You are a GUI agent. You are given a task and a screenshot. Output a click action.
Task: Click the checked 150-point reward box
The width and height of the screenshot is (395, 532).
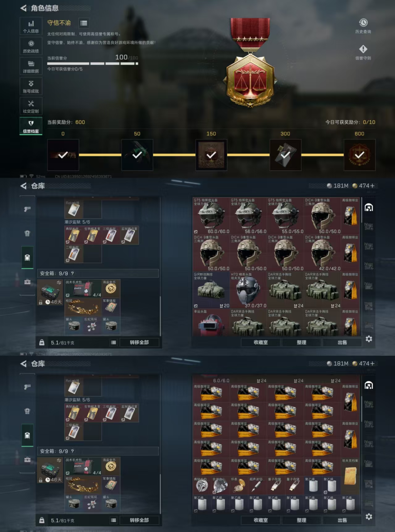click(x=211, y=155)
